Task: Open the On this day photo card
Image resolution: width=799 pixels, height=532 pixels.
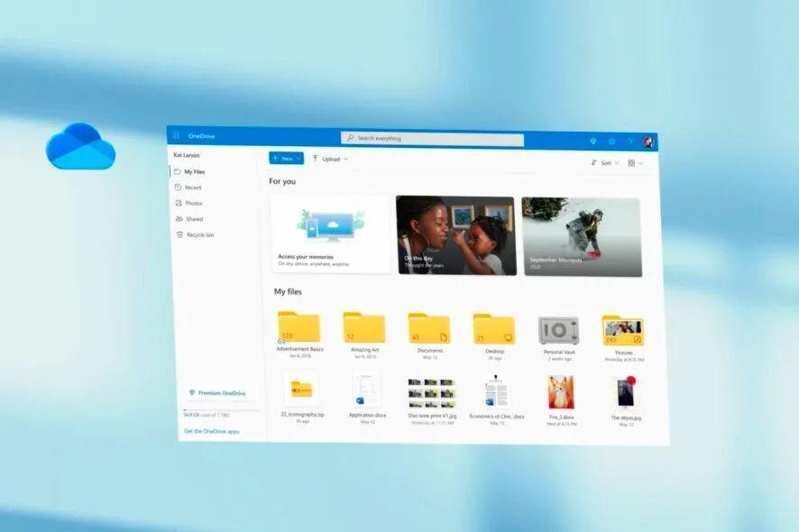Action: (x=456, y=235)
